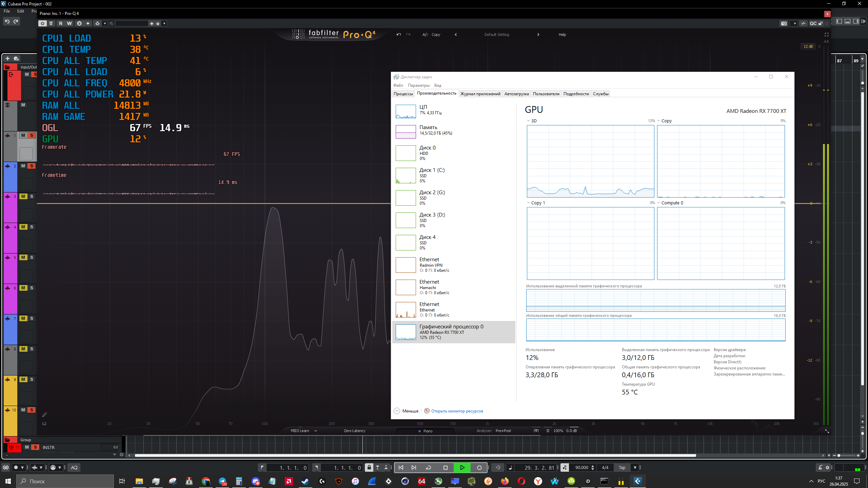The height and width of the screenshot is (488, 868).
Task: Open the Analyzer Pre+Post dropdown
Action: (x=503, y=431)
